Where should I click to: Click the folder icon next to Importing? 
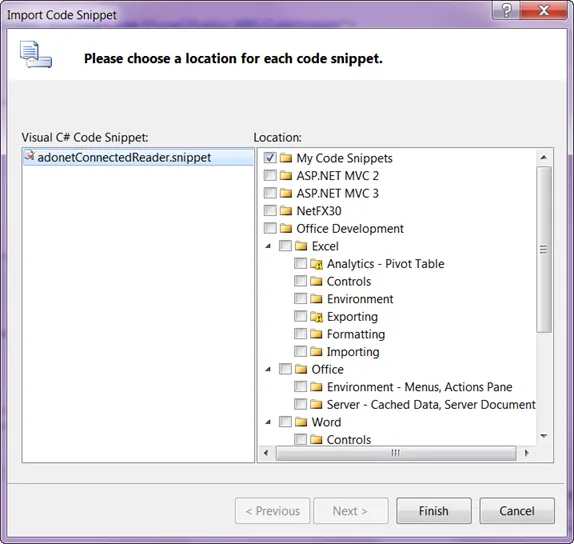316,351
